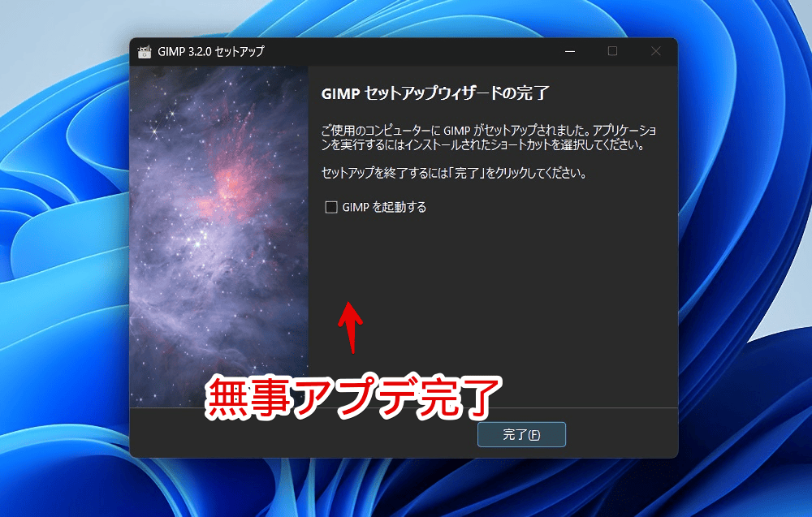Click the disabled maximize button
812x517 pixels.
[612, 52]
